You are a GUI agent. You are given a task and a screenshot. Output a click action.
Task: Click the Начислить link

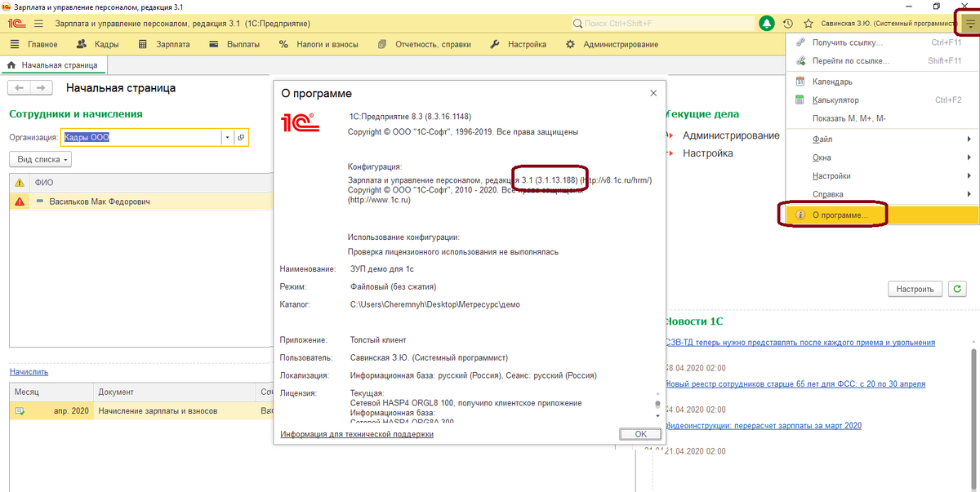29,371
